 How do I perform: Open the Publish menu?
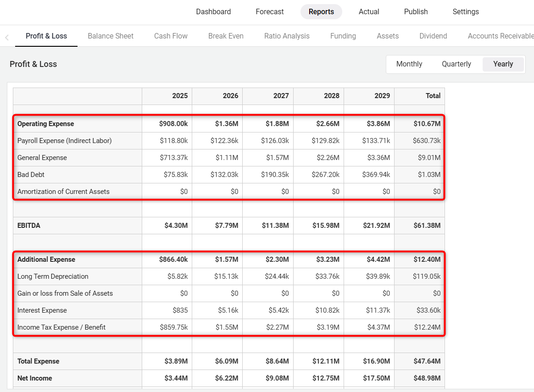coord(416,12)
